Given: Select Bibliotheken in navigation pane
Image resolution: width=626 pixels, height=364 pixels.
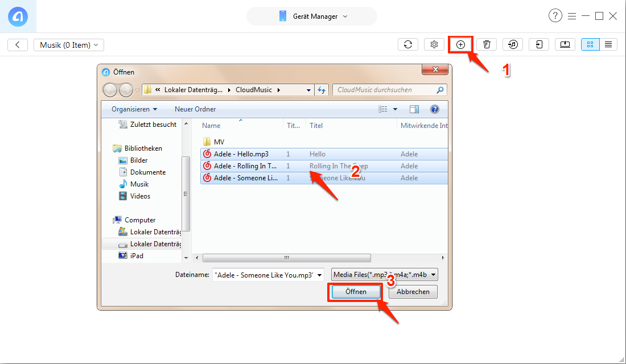Looking at the screenshot, I should point(138,148).
